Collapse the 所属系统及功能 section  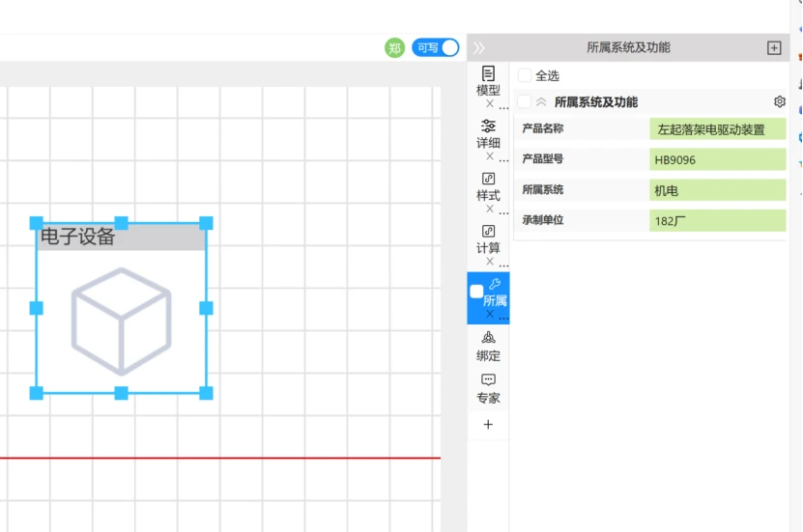(541, 101)
